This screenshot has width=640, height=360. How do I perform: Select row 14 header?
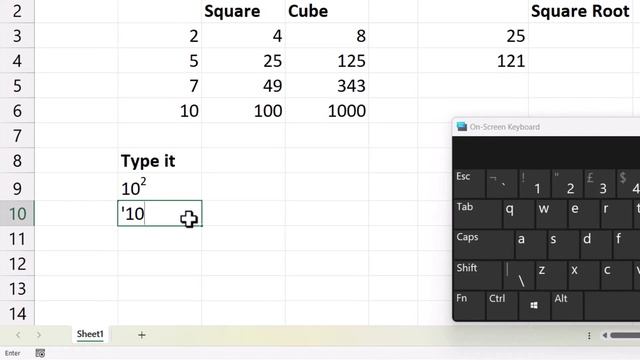click(x=17, y=313)
